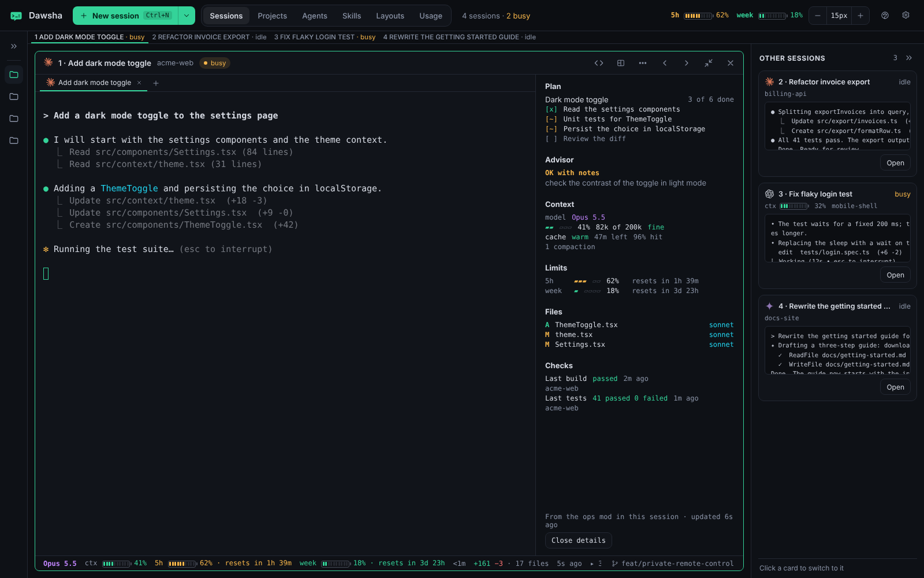Viewport: 924px width, 578px height.
Task: Open the Agents tab
Action: coord(315,16)
